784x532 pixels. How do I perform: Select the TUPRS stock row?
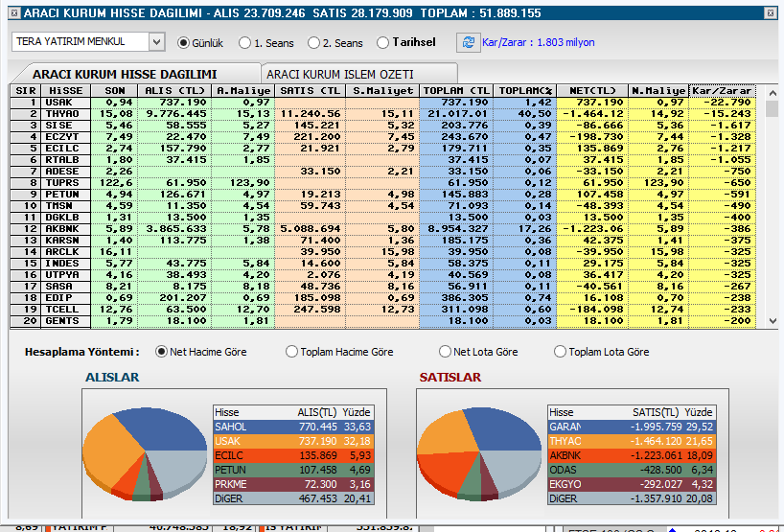click(382, 183)
